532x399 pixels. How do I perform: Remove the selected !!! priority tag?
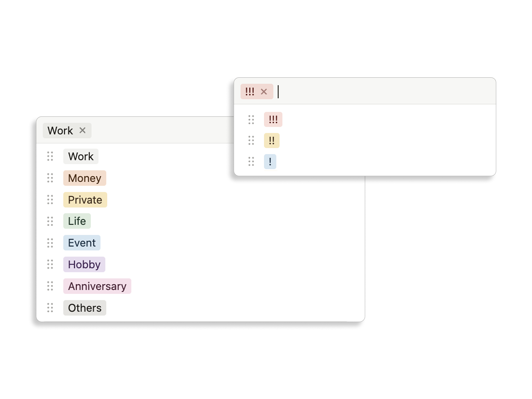(x=264, y=92)
